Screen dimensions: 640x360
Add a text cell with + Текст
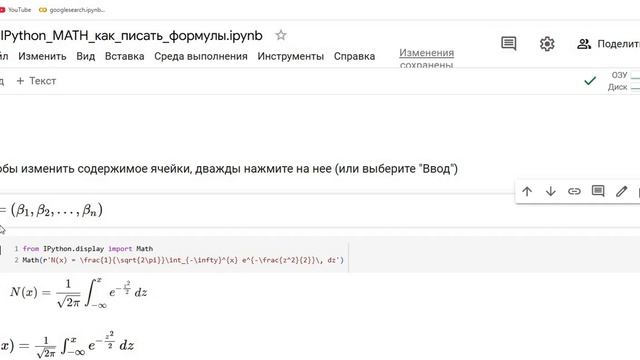pos(36,81)
